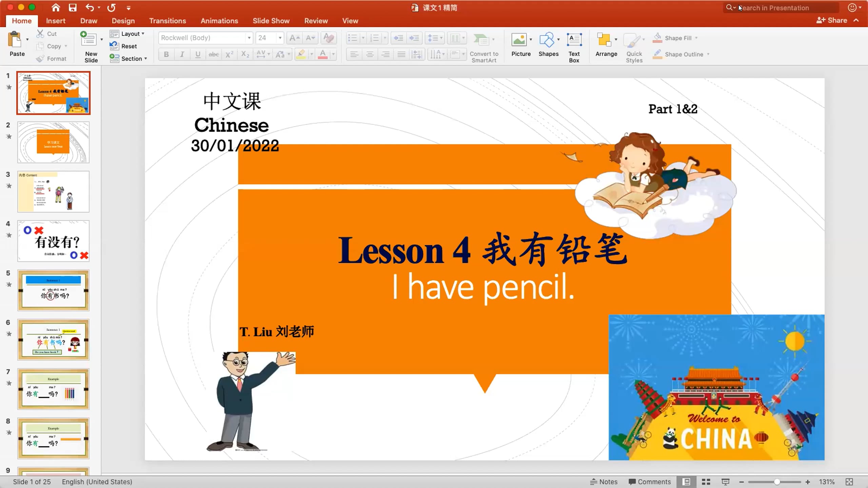This screenshot has height=488, width=868.
Task: Toggle superscript formatting
Action: click(230, 54)
